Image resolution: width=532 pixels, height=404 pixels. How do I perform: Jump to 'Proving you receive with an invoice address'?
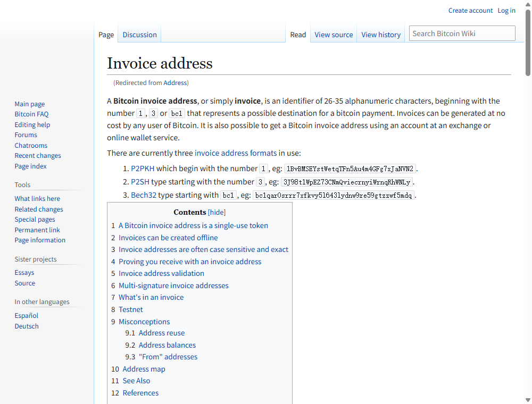(190, 262)
